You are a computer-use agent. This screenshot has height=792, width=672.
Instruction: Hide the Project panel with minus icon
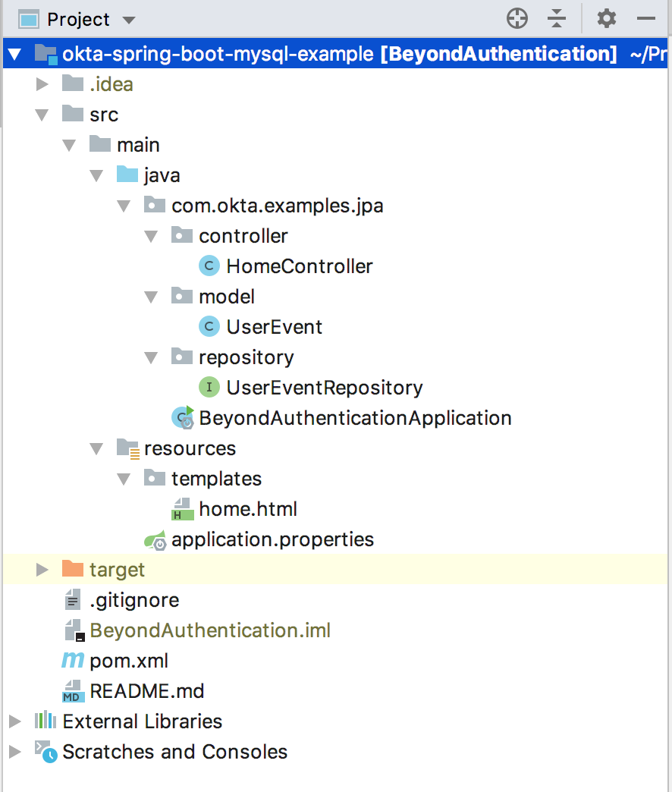[646, 19]
